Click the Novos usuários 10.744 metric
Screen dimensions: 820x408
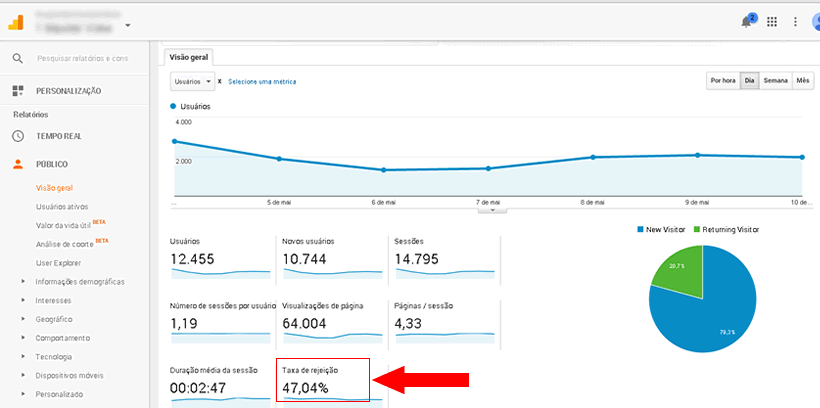tap(332, 260)
